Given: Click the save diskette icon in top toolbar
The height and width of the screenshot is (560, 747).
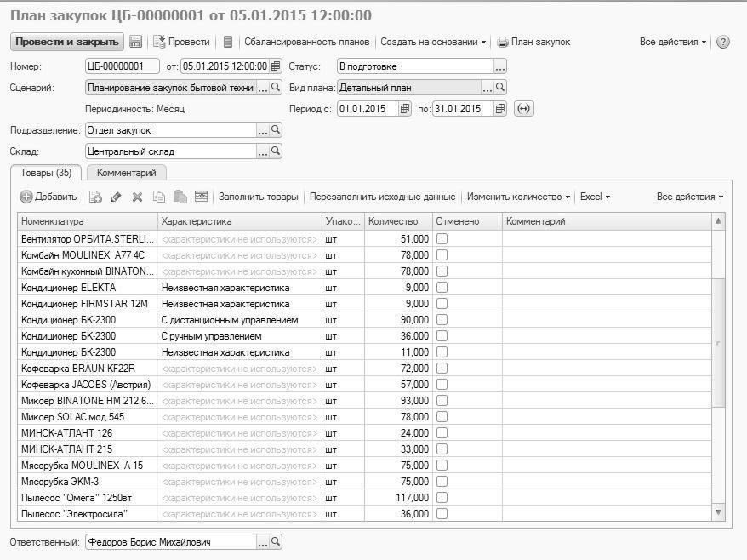Looking at the screenshot, I should pyautogui.click(x=136, y=42).
